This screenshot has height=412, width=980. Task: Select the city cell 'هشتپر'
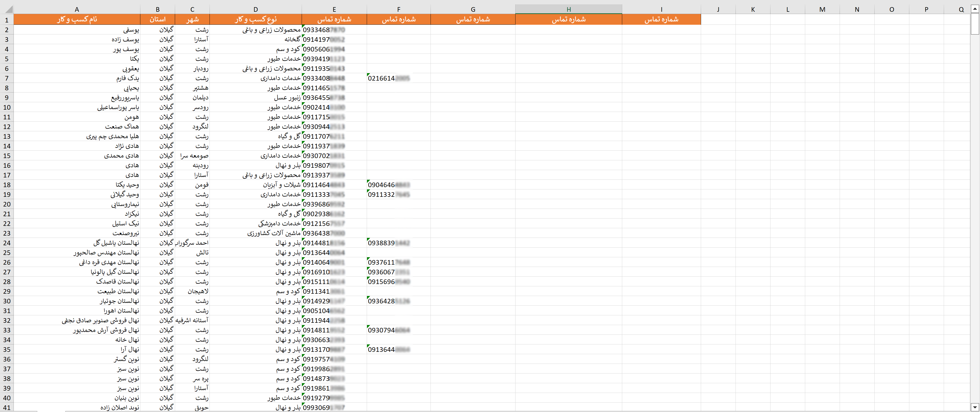(192, 88)
